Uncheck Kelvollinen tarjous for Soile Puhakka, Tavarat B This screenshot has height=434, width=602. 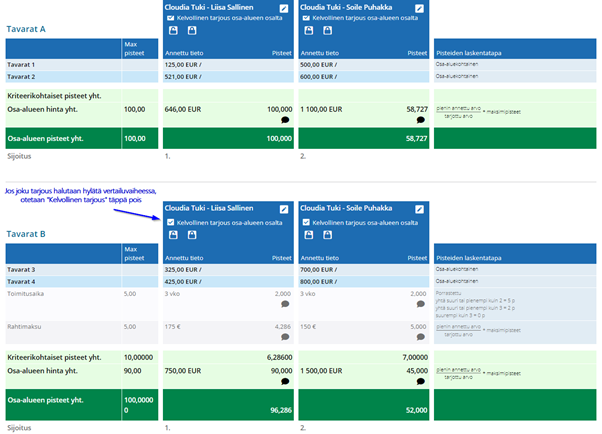point(306,222)
